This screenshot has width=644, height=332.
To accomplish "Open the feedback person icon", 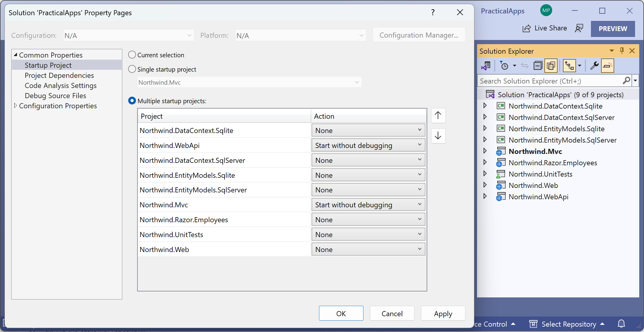I will point(579,28).
